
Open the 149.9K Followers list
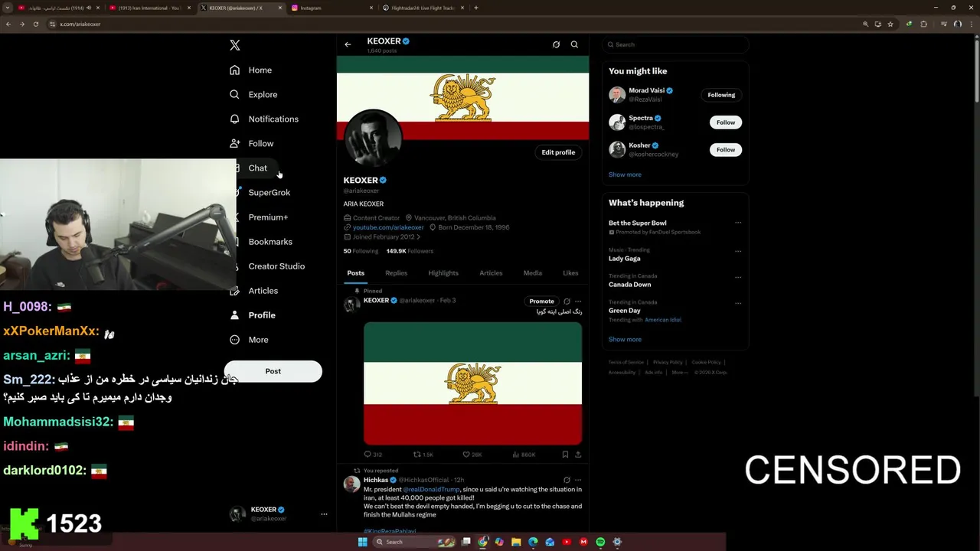tap(410, 251)
